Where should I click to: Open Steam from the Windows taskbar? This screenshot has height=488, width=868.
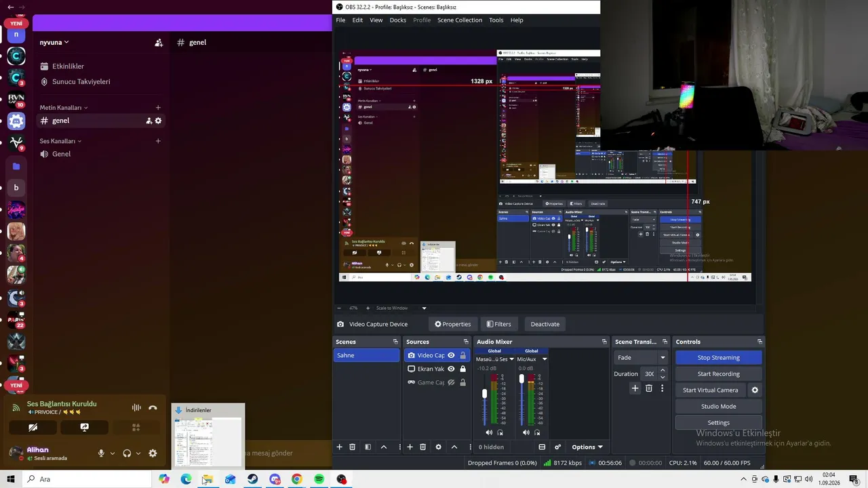pyautogui.click(x=252, y=479)
